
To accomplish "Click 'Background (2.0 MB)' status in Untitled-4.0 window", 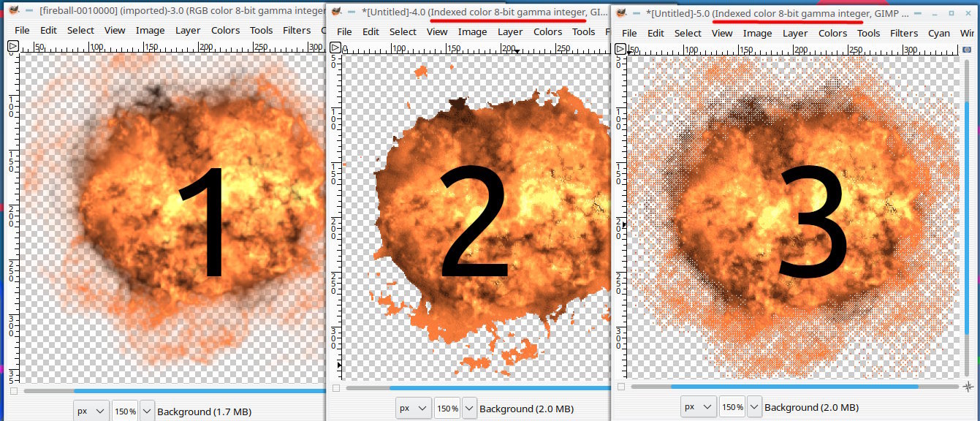I will (526, 409).
